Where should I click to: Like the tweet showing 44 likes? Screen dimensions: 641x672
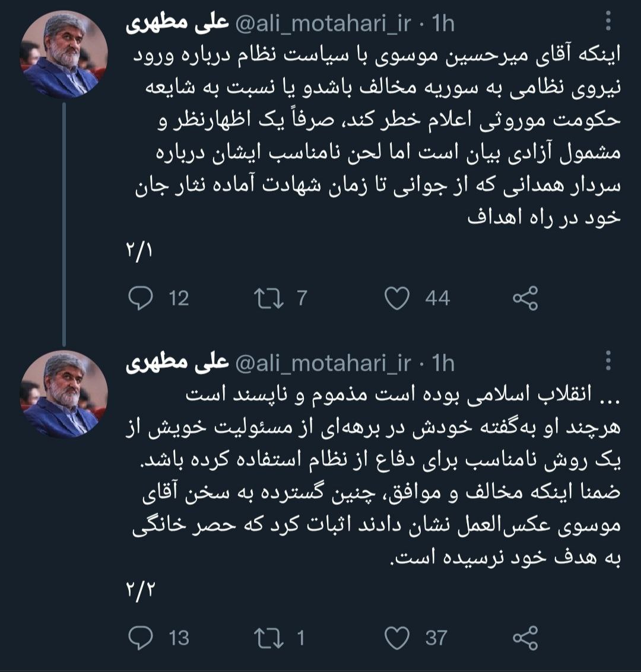coord(398,298)
